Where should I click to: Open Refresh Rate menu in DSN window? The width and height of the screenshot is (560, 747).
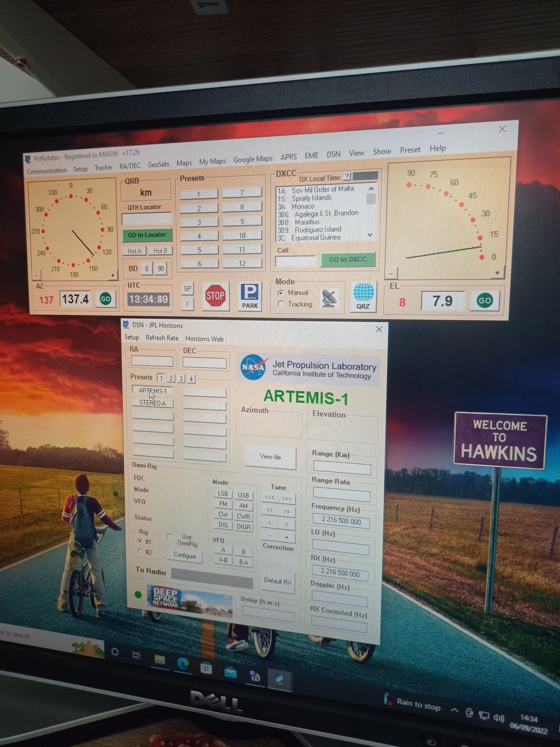(x=162, y=338)
